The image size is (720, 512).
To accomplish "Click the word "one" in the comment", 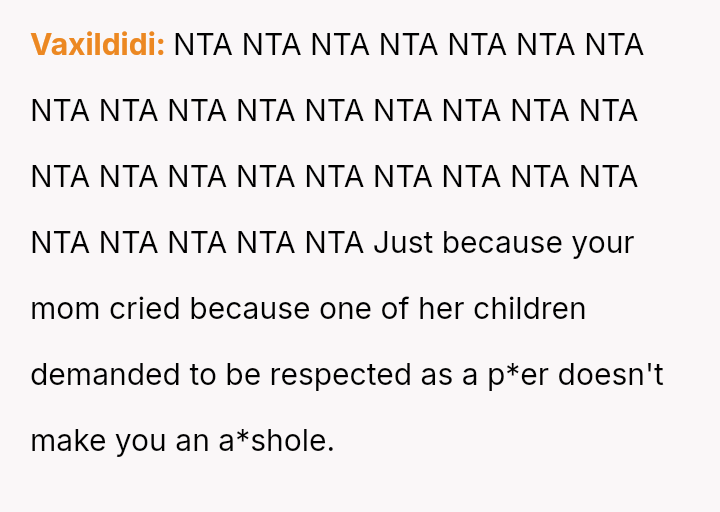I will click(345, 309).
